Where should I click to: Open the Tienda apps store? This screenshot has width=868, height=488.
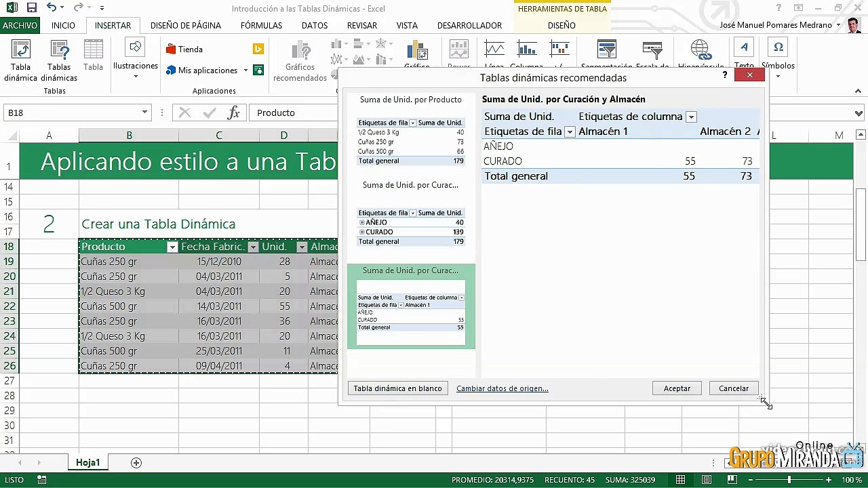[x=184, y=49]
